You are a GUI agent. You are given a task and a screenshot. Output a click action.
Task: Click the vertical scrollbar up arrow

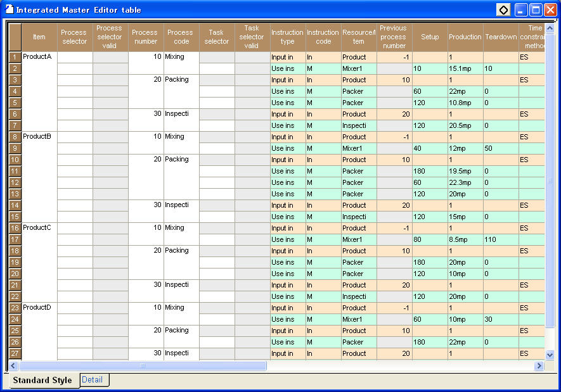point(550,28)
